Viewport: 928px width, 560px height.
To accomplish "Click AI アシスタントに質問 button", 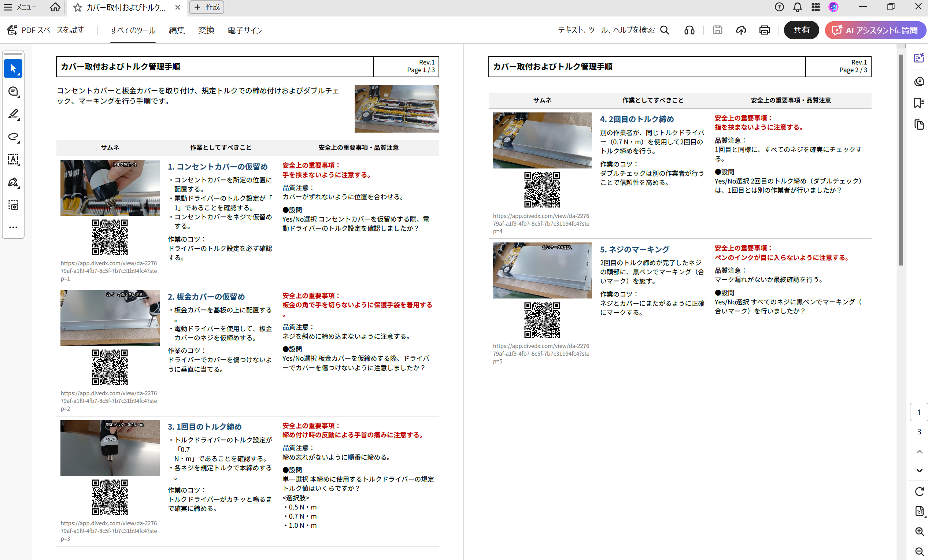I will coord(875,30).
